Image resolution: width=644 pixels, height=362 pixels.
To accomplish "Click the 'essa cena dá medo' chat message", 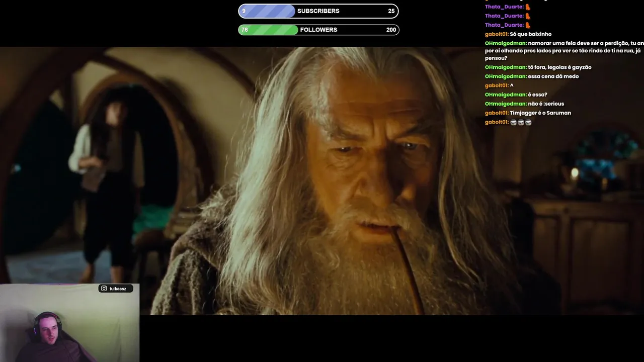I will click(x=553, y=76).
